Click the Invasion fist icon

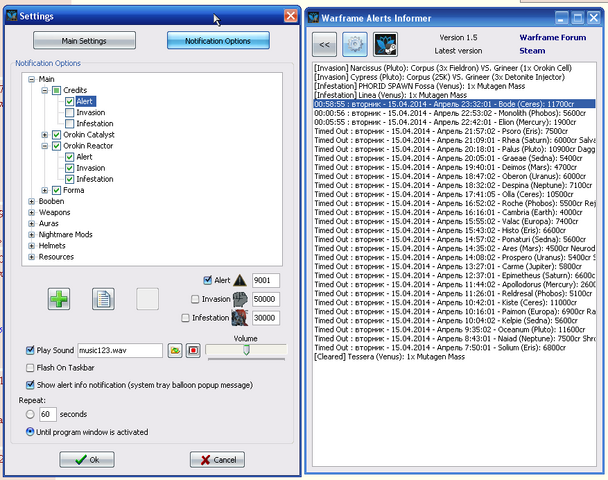tap(240, 299)
